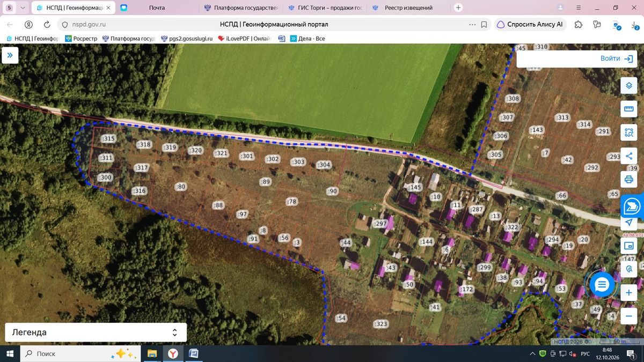Open the map layers panel
Viewport: 644px width, 362px height.
(x=628, y=85)
